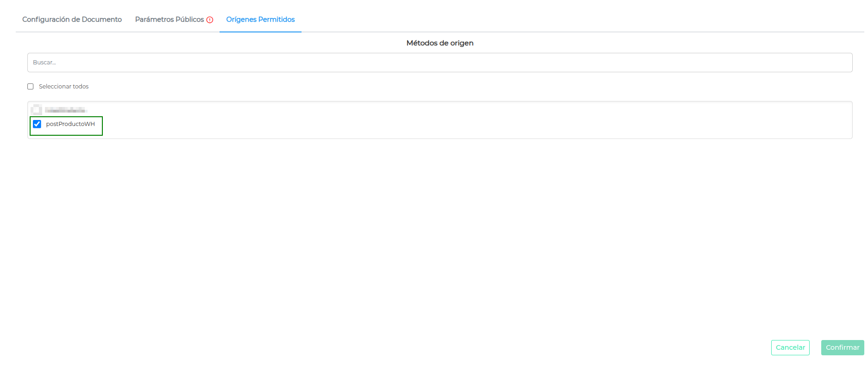868x378 pixels.
Task: Uncheck the blue postProductoWH checkmark box
Action: point(37,124)
